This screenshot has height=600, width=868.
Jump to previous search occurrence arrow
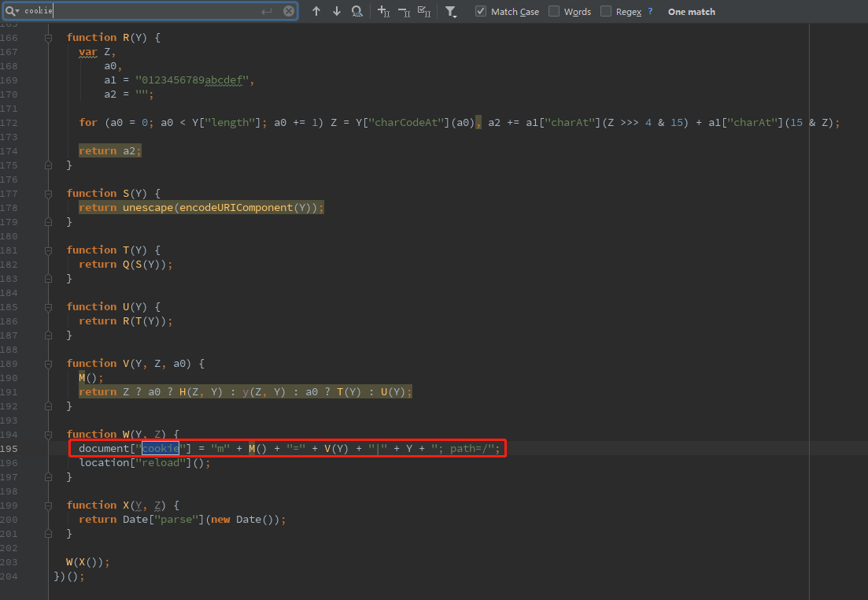tap(316, 12)
